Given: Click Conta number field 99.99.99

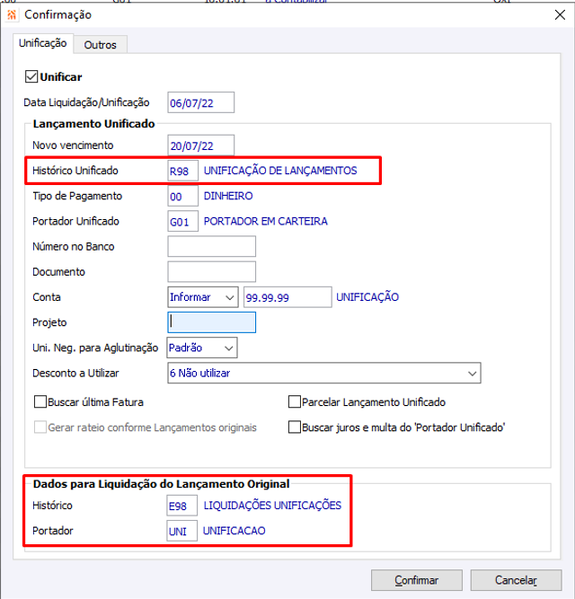Looking at the screenshot, I should [x=288, y=297].
